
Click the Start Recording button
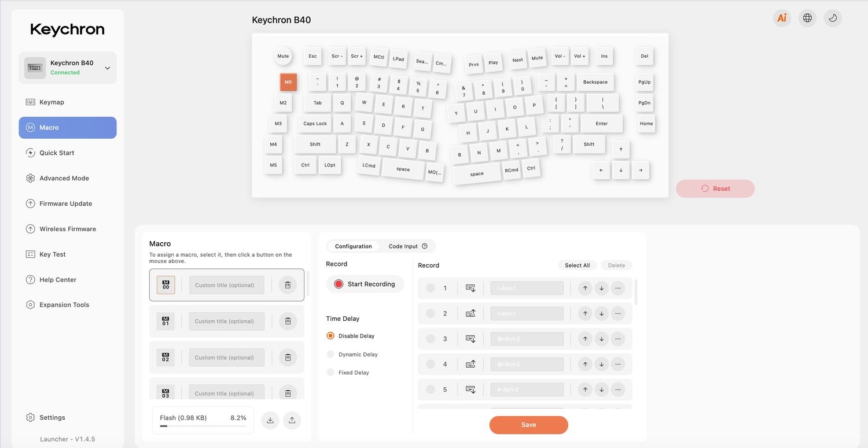tap(365, 284)
